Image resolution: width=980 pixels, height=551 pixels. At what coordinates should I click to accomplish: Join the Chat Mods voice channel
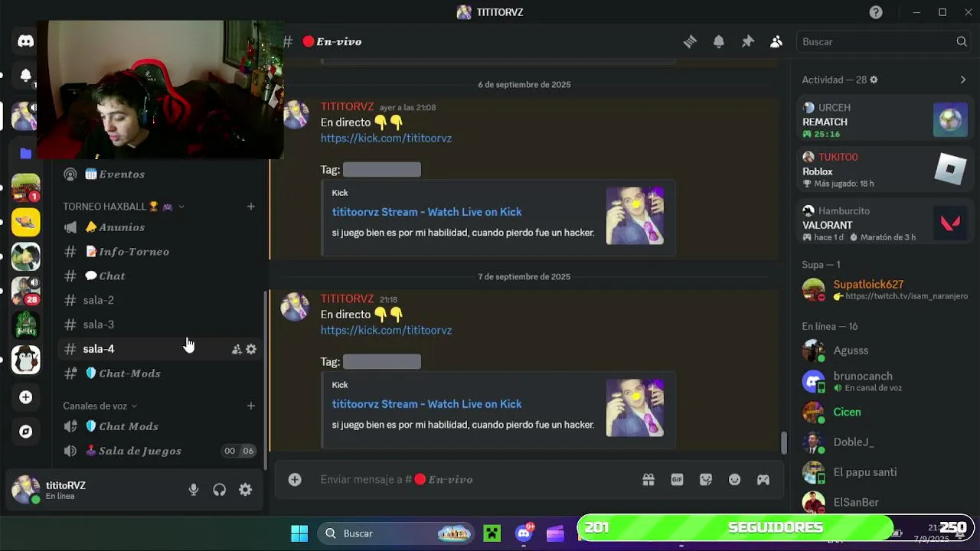click(x=159, y=426)
